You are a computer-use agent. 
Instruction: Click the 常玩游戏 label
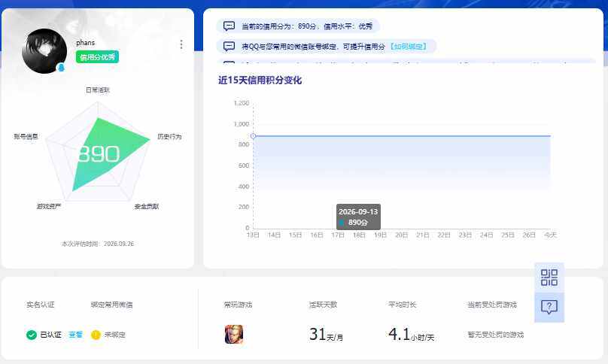click(x=238, y=305)
